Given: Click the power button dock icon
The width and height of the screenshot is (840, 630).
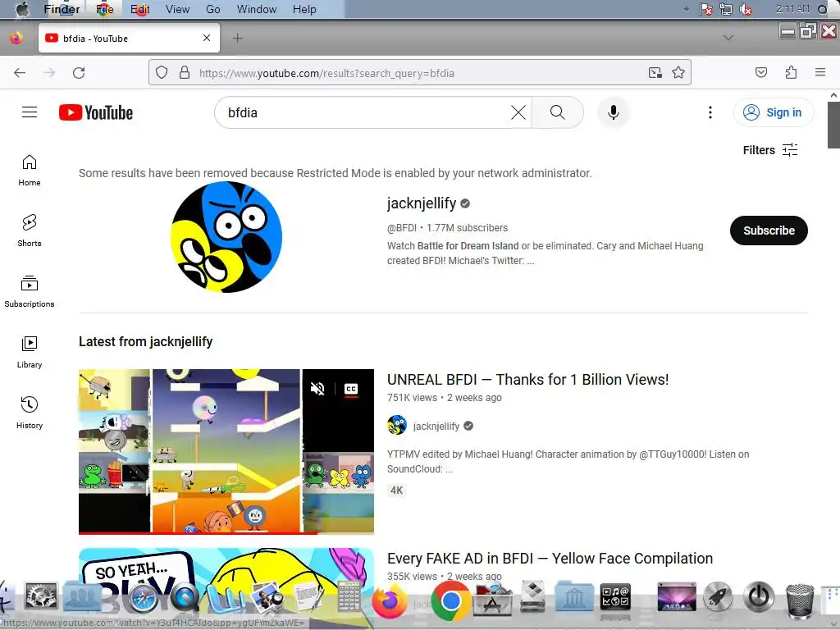Looking at the screenshot, I should click(x=759, y=596).
